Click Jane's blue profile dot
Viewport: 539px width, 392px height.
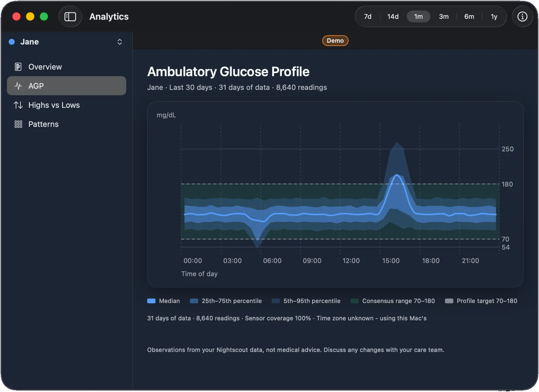click(x=12, y=42)
